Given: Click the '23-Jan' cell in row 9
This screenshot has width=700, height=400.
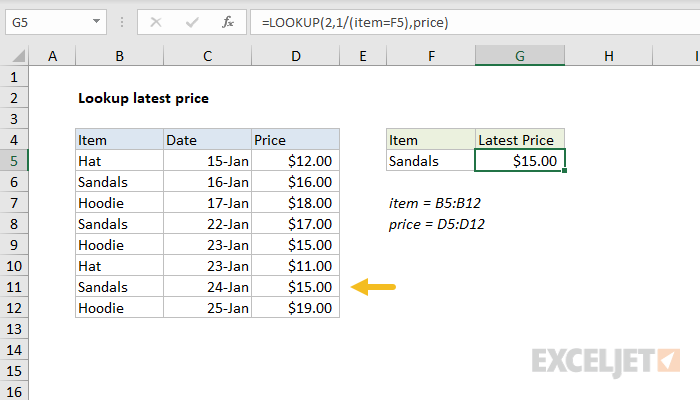Looking at the screenshot, I should click(207, 245).
